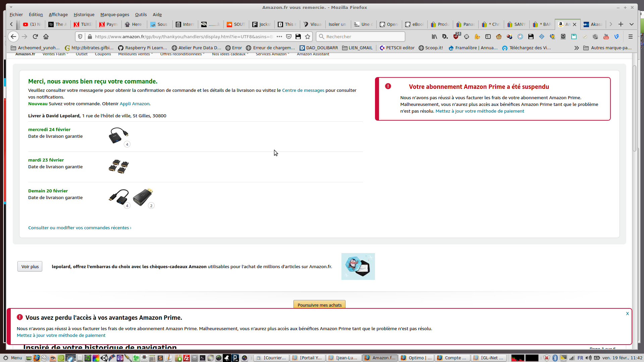This screenshot has height=362, width=644.
Task: Open page actions three-dot menu
Action: pos(279,37)
